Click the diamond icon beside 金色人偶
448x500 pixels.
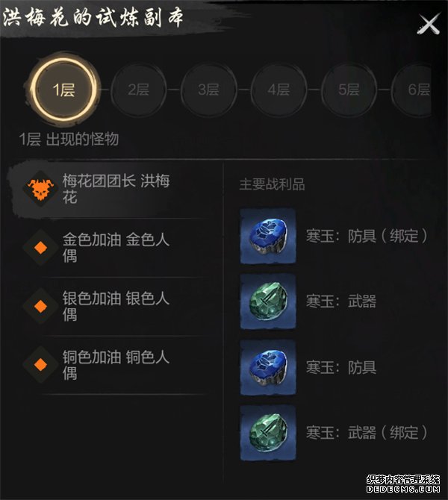coord(40,248)
